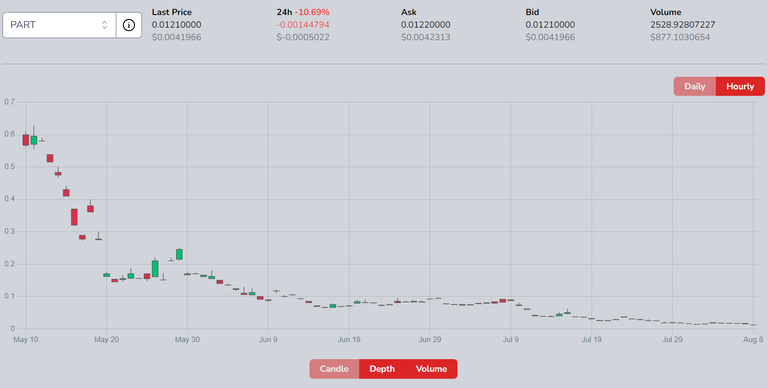
Task: Click the 24h change percentage -10.69%
Action: 312,12
